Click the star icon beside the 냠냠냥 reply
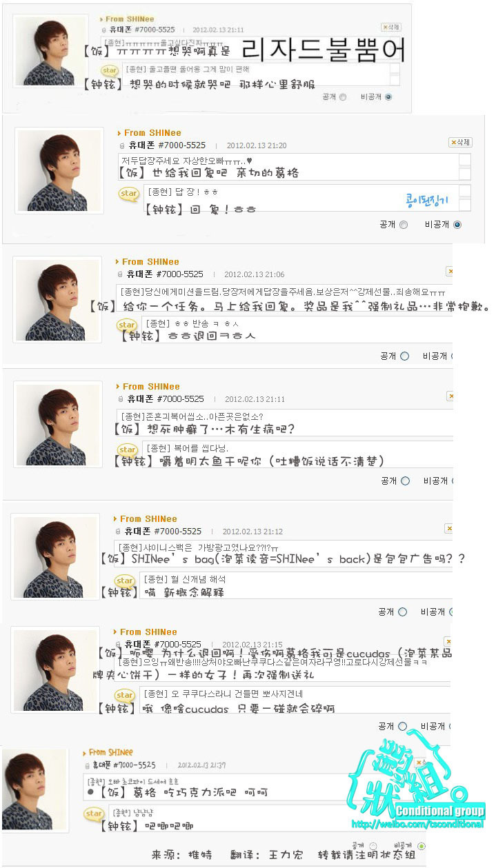Image resolution: width=496 pixels, height=868 pixels. (x=94, y=814)
